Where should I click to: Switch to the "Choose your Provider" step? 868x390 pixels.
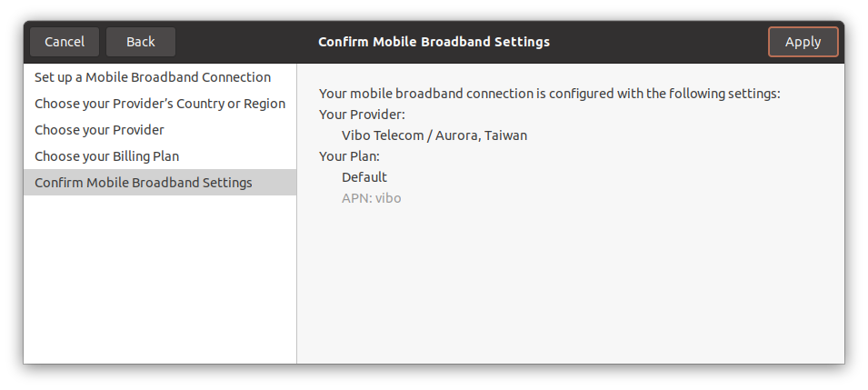(99, 130)
